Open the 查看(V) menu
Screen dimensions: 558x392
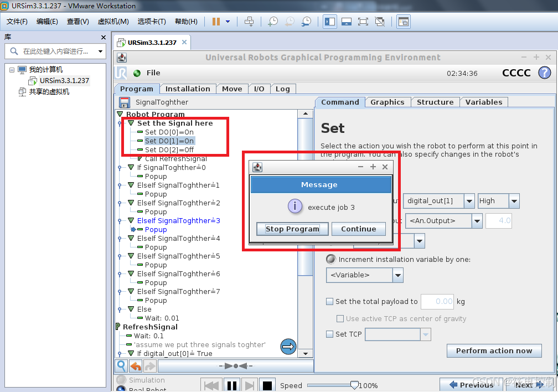78,22
